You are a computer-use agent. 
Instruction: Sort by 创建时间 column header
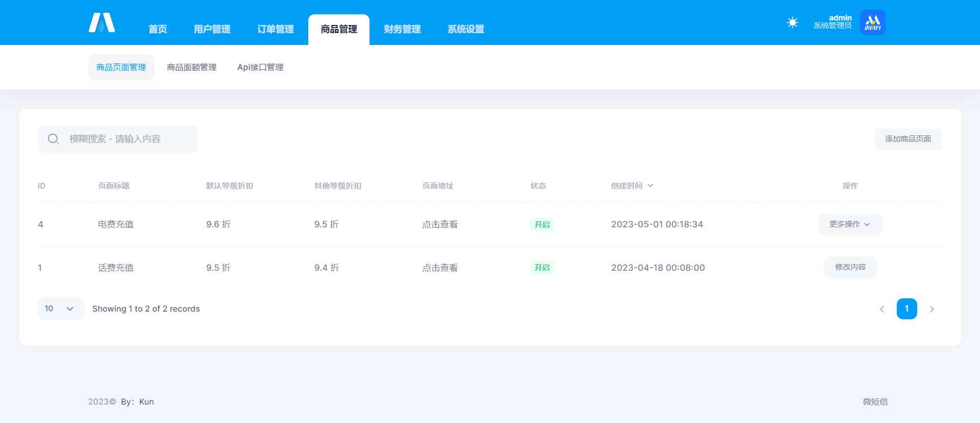pyautogui.click(x=632, y=186)
